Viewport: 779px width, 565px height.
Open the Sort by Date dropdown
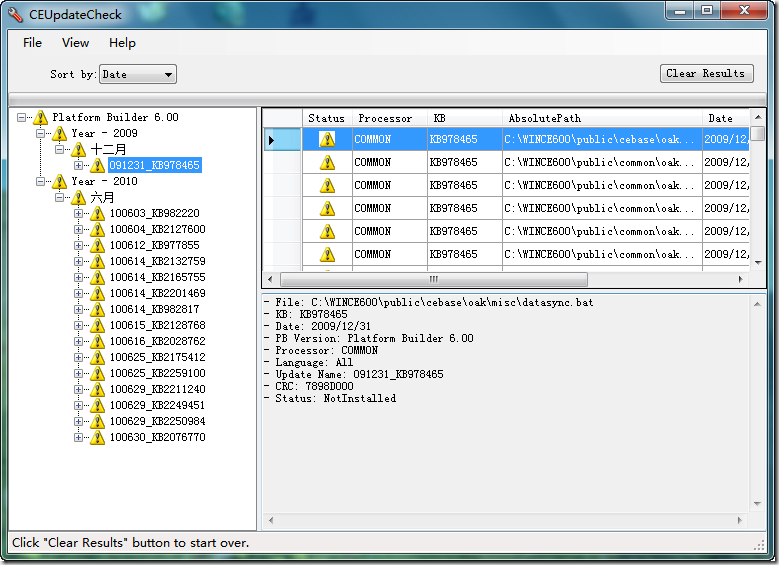coord(138,74)
